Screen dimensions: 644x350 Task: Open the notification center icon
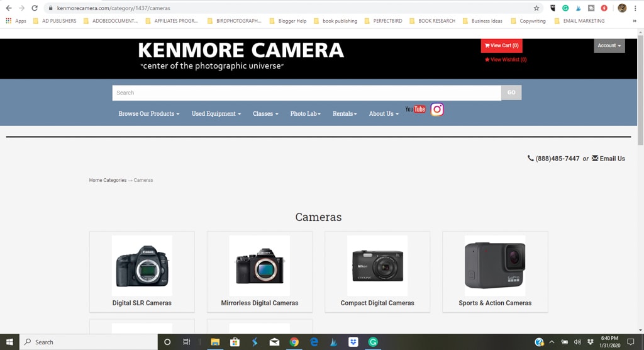click(631, 342)
